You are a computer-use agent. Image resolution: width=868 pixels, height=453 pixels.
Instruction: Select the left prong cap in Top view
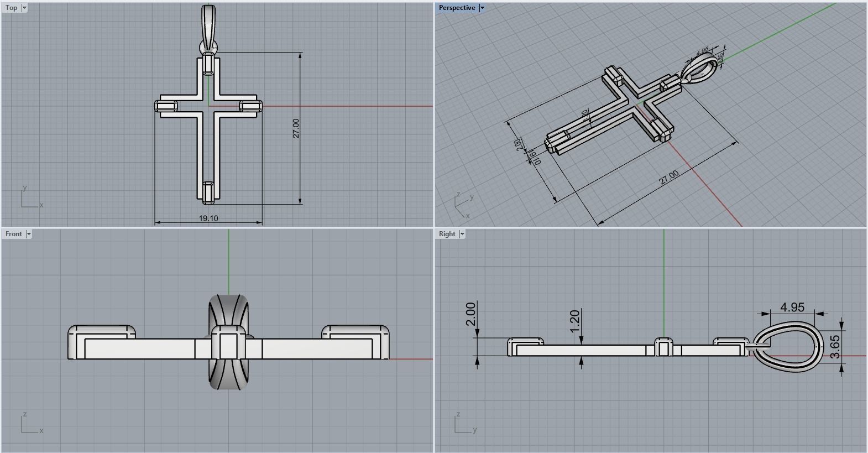click(x=165, y=106)
